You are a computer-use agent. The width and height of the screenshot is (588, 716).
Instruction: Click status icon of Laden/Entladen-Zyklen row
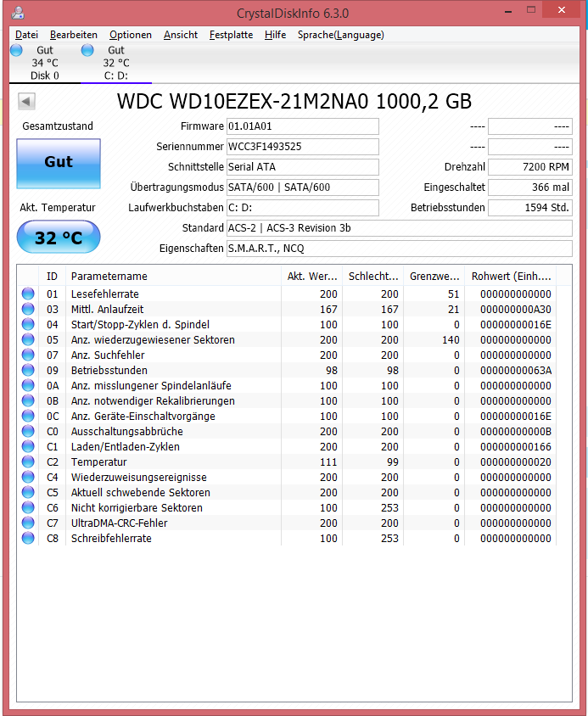(x=28, y=446)
